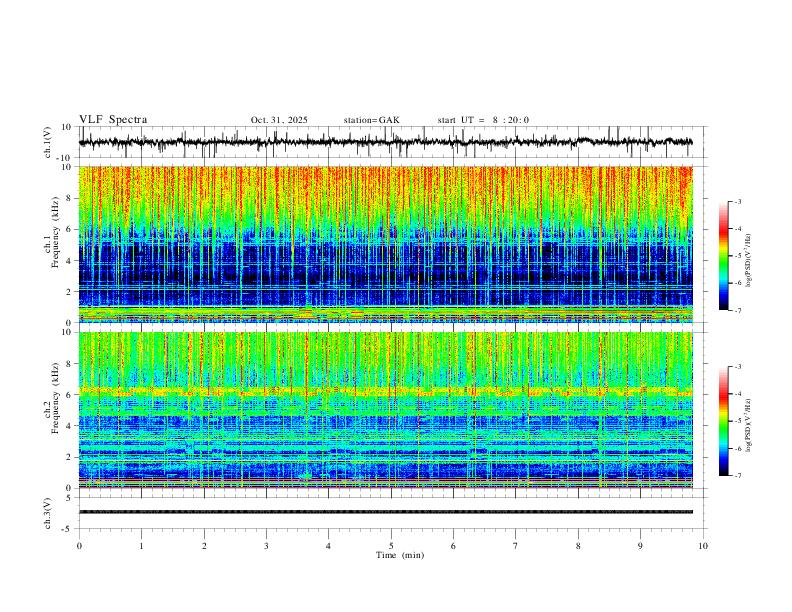Click the "-7" tick on ch.1 colorbar

click(x=737, y=311)
